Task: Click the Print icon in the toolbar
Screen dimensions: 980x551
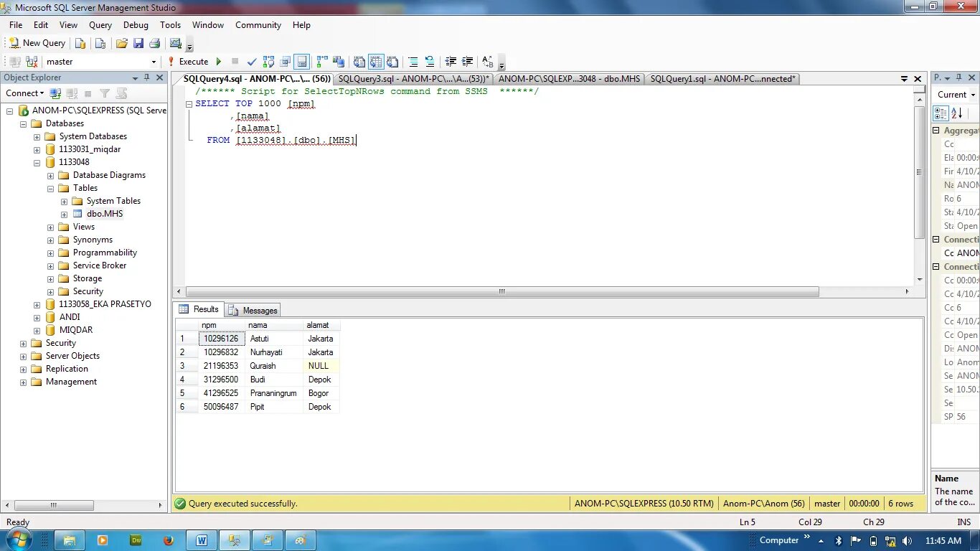Action: point(154,43)
